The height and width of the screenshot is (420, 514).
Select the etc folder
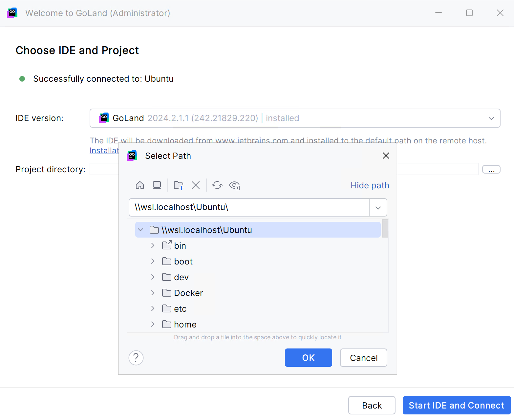tap(180, 308)
